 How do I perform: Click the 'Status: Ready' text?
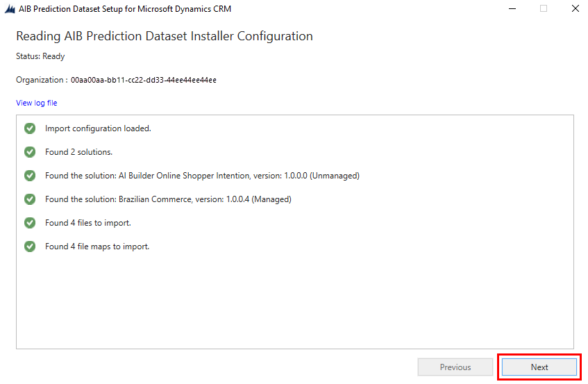click(x=40, y=56)
